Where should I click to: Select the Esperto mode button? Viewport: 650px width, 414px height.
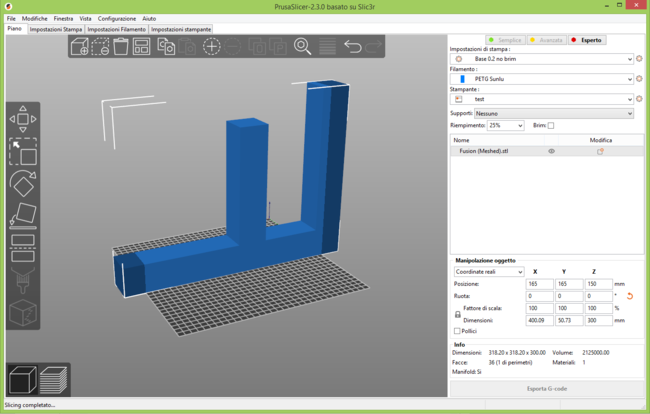click(x=587, y=40)
